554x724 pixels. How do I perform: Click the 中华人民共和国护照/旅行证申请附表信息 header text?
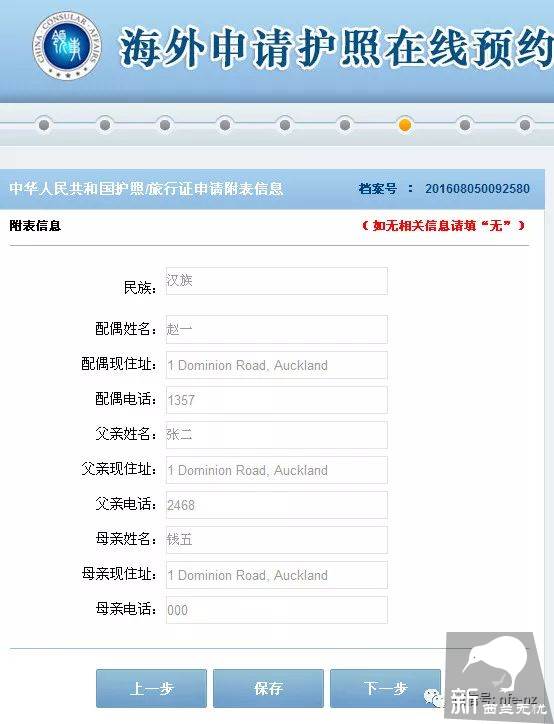point(146,188)
